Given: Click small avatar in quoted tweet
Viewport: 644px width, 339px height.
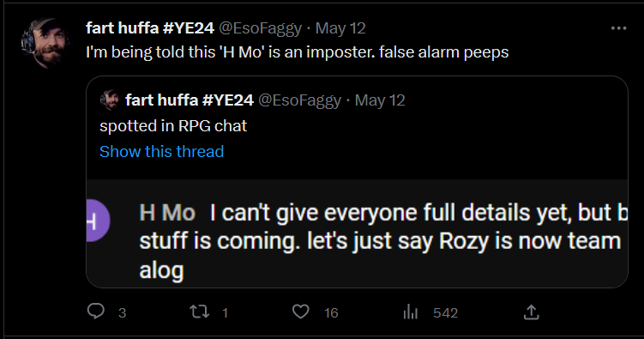Looking at the screenshot, I should tap(110, 100).
